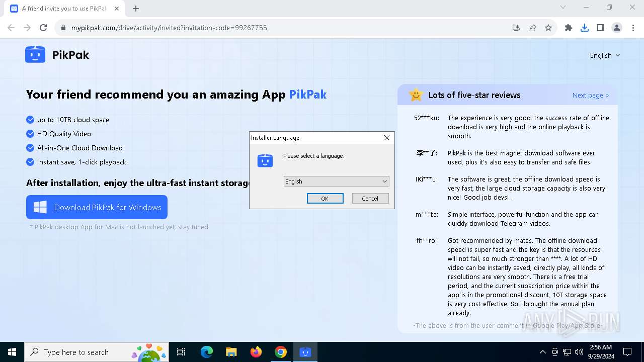
Task: Open Firefox from the taskbar
Action: (256, 352)
